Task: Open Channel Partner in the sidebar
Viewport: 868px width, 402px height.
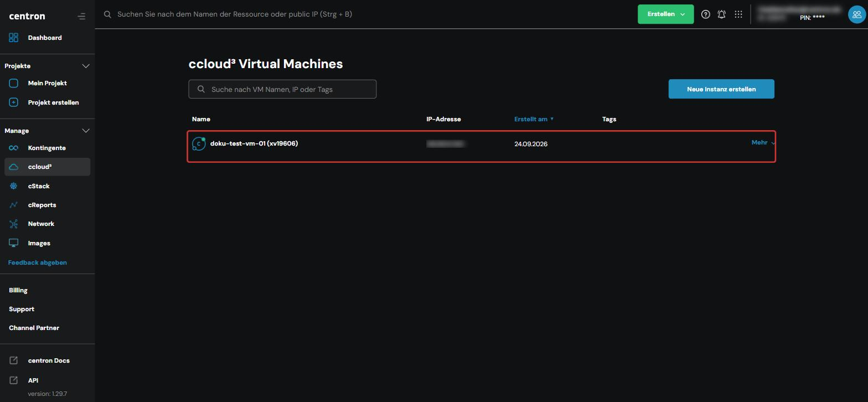Action: point(34,328)
